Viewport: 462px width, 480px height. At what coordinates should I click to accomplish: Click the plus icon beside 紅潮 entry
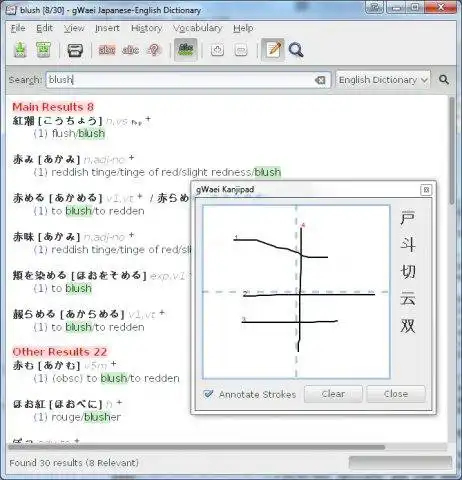[x=148, y=119]
